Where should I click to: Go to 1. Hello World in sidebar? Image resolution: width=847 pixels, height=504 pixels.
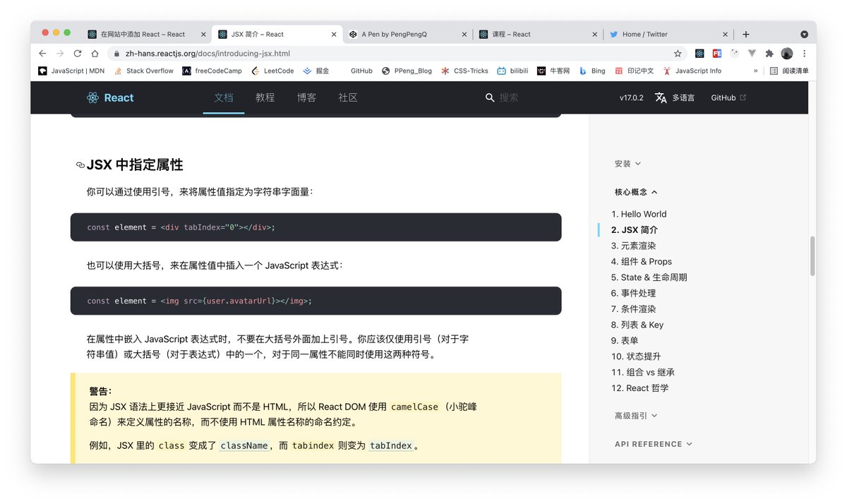coord(639,214)
